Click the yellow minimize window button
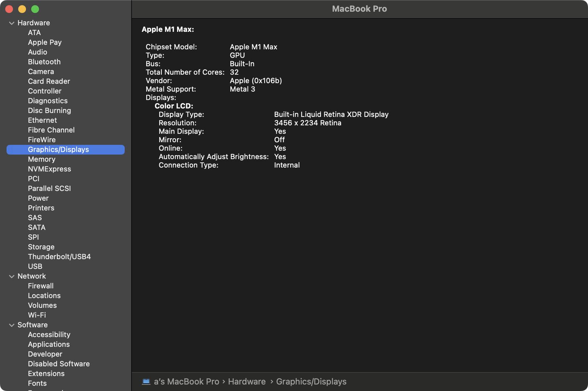 coord(22,9)
